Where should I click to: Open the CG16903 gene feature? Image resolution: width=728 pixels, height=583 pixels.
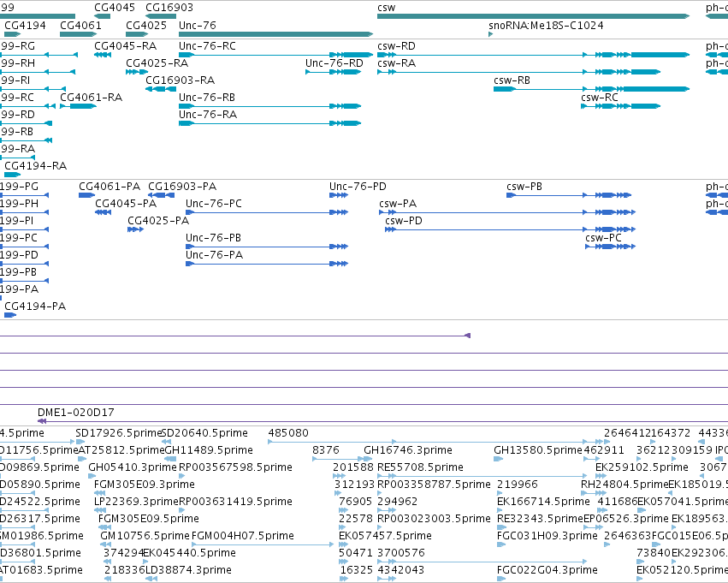[x=161, y=16]
